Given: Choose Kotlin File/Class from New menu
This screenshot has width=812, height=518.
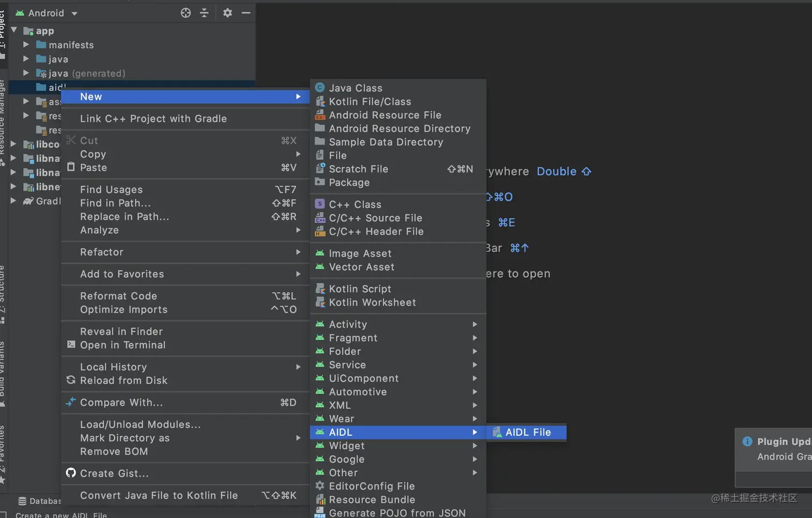Looking at the screenshot, I should 369,102.
